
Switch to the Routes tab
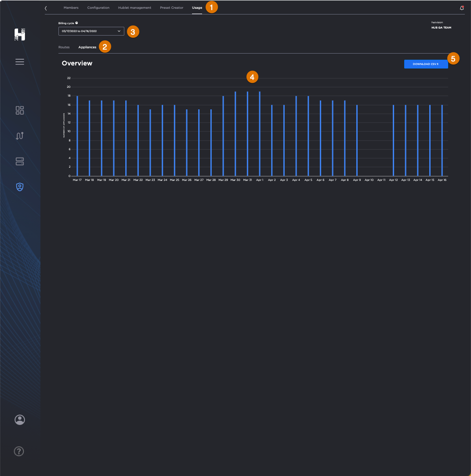[x=64, y=47]
